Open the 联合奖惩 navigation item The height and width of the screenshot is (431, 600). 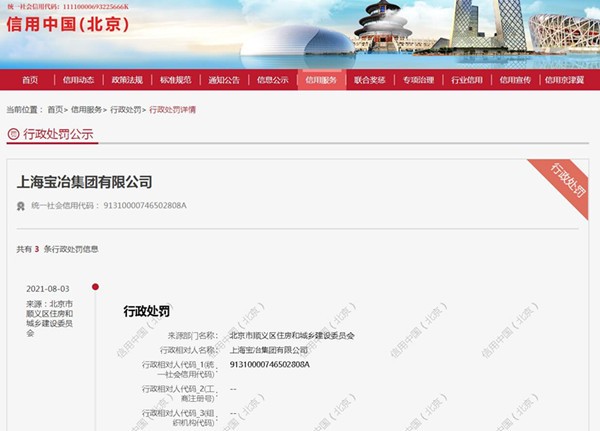[x=369, y=80]
